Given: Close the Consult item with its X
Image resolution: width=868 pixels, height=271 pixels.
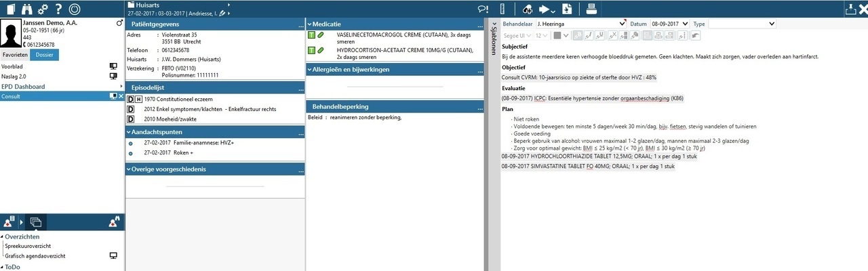Looking at the screenshot, I should [121, 96].
